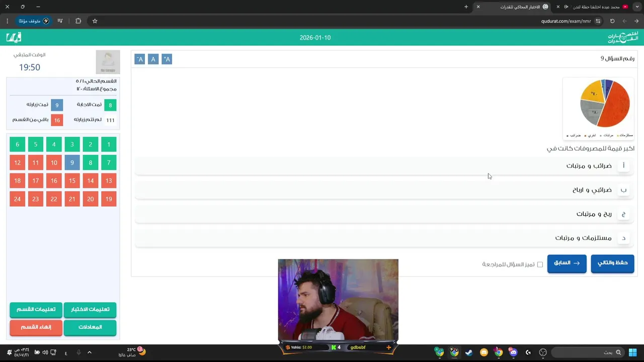Screen dimensions: 644x362
Task: Close the YouTube tab
Action: point(558,7)
